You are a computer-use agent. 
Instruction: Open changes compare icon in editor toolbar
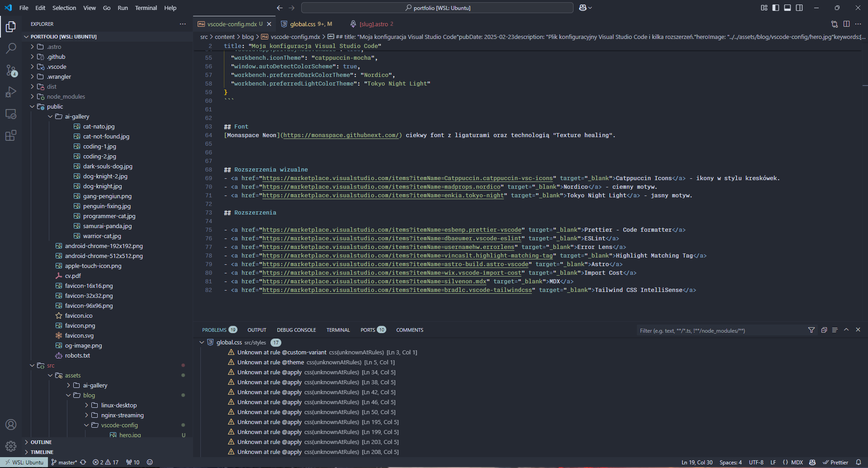[x=835, y=24]
